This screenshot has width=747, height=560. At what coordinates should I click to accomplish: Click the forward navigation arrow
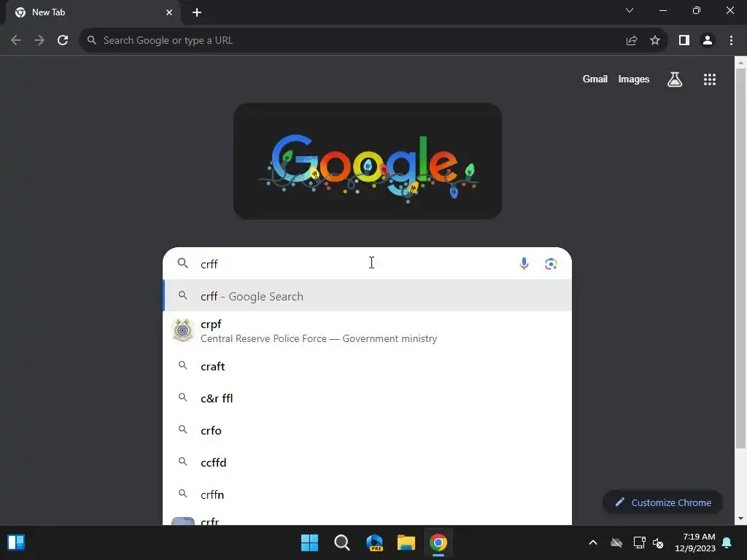pos(39,41)
